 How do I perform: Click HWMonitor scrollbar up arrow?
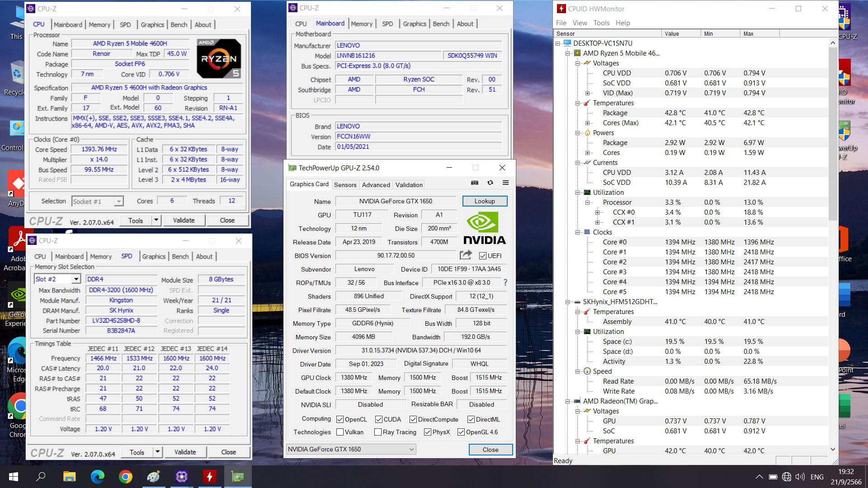pos(833,42)
